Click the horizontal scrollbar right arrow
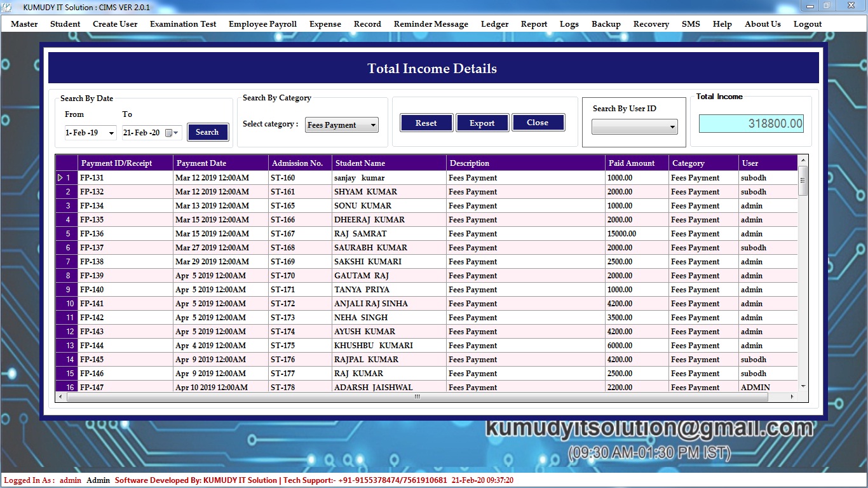This screenshot has width=868, height=488. click(x=792, y=396)
